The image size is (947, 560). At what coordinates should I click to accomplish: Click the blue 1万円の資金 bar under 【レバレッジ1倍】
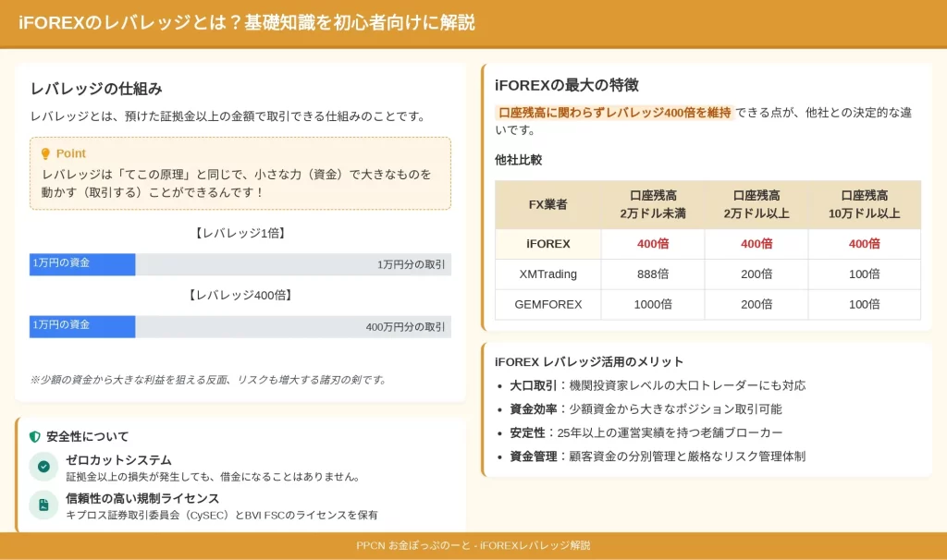tap(82, 264)
